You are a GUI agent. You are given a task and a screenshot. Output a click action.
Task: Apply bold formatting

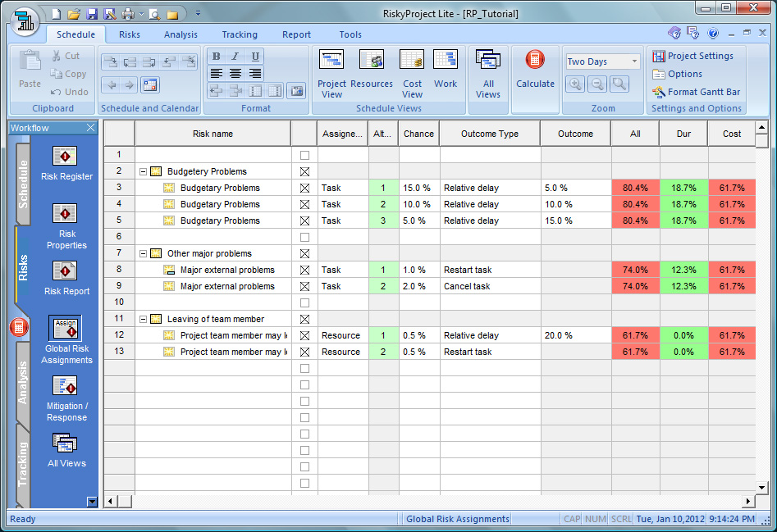pyautogui.click(x=216, y=56)
